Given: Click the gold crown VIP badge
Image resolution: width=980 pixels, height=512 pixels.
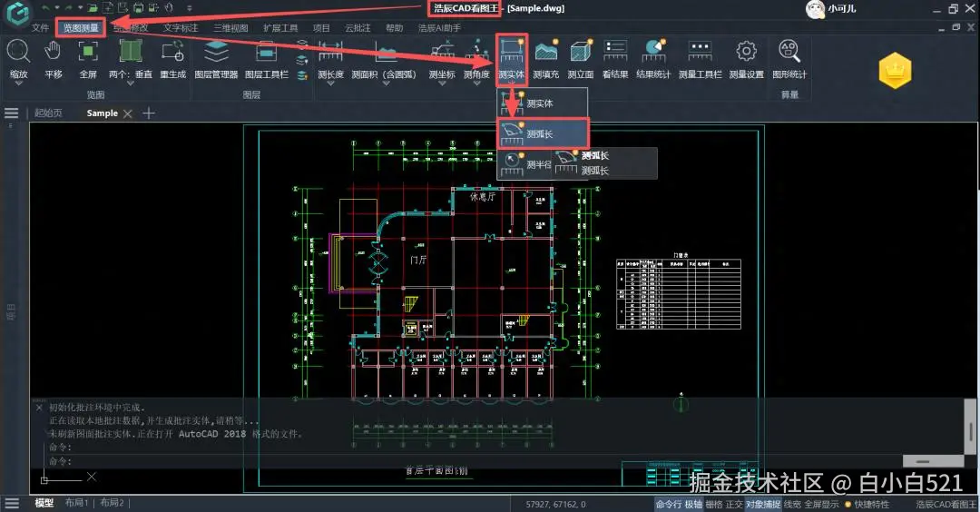Looking at the screenshot, I should [895, 71].
